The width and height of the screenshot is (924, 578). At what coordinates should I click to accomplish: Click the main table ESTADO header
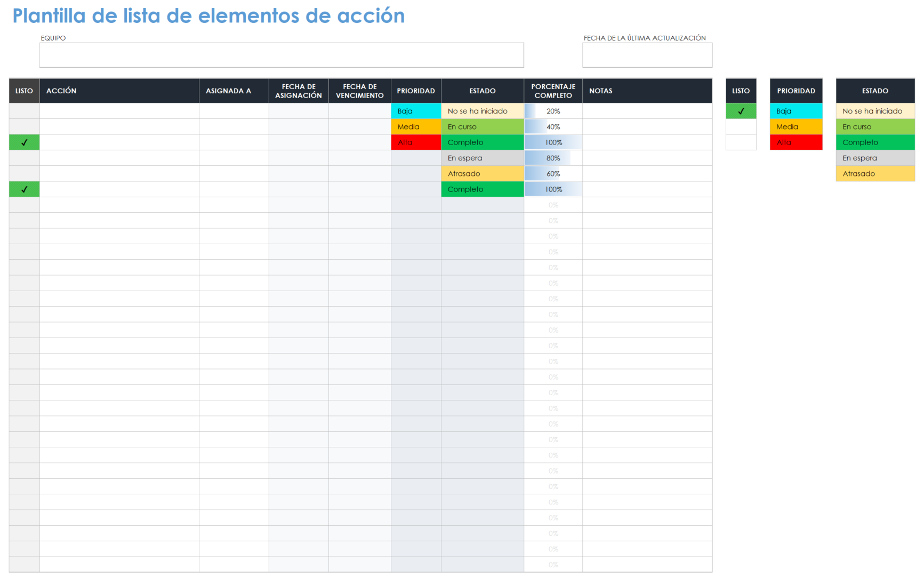click(x=483, y=91)
